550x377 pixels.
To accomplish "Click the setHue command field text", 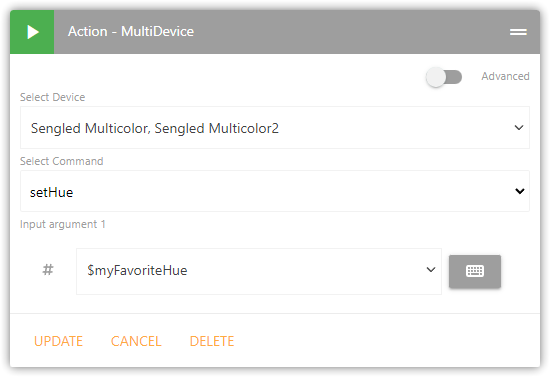I will [x=52, y=192].
